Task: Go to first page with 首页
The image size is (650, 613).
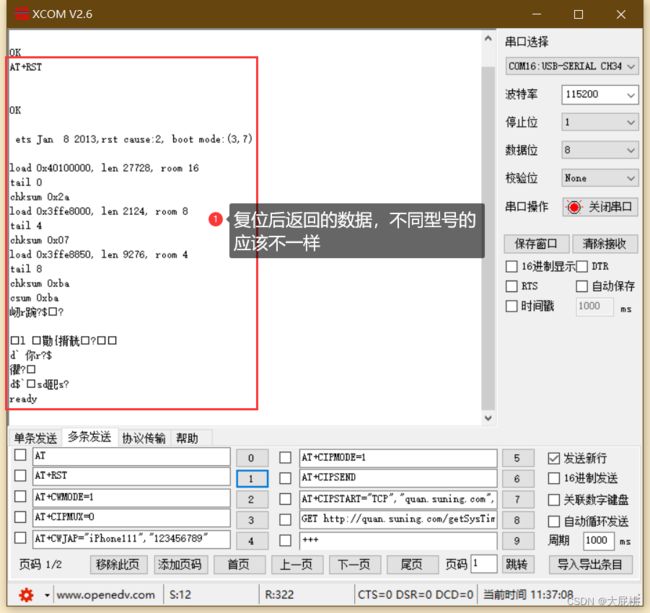Action: tap(239, 565)
